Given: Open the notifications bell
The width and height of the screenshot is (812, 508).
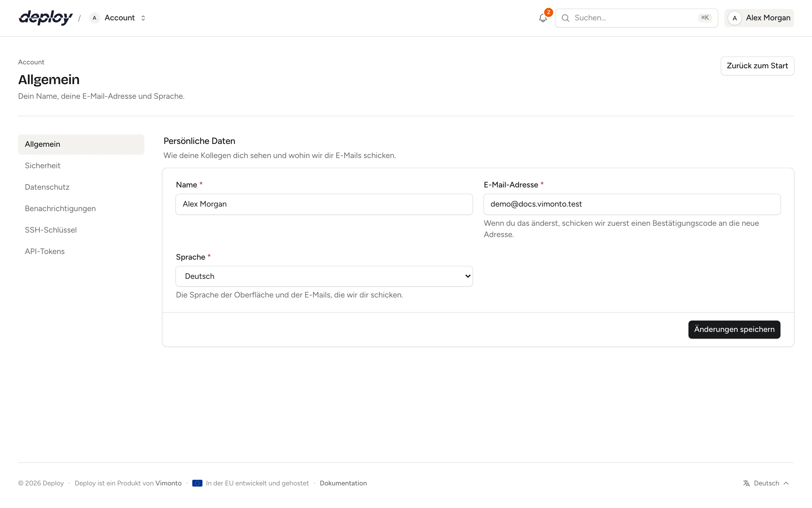Looking at the screenshot, I should [542, 18].
